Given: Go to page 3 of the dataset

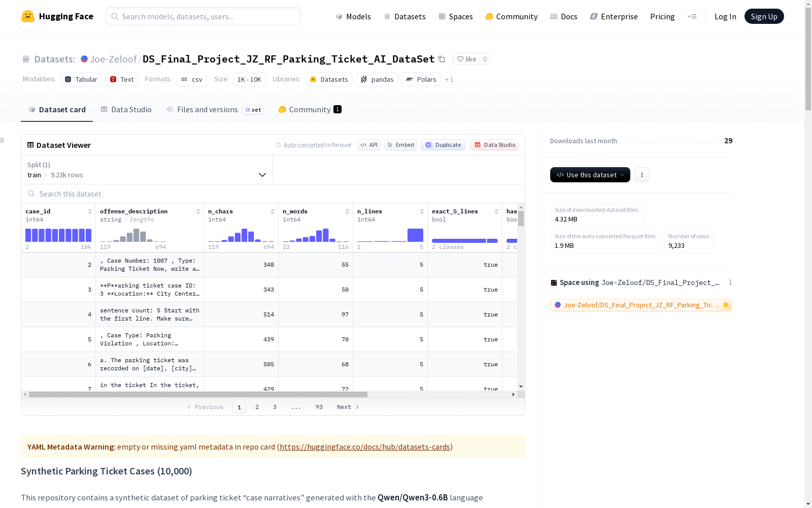Looking at the screenshot, I should pos(275,407).
